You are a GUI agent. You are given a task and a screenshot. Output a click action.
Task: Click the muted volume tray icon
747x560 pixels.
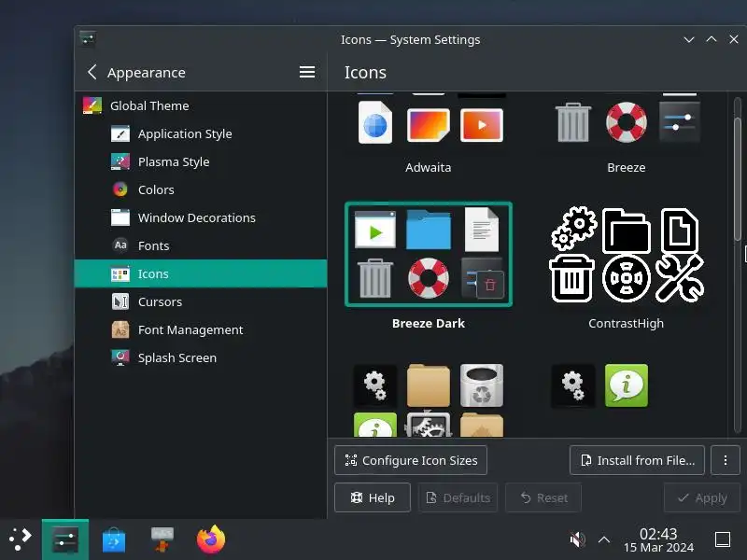tap(577, 539)
